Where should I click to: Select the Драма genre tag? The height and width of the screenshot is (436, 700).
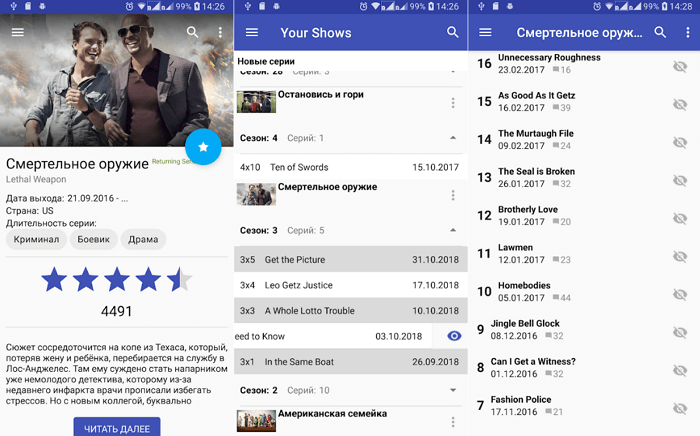click(x=143, y=239)
